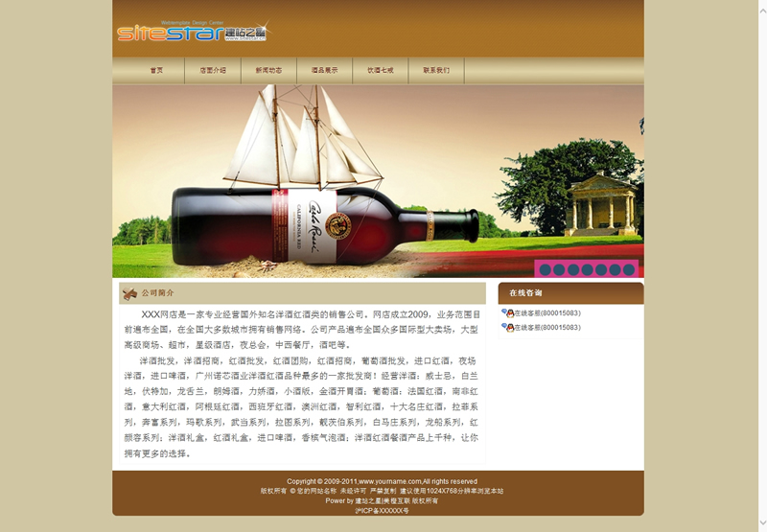Click the first QQ penguin customer service icon
The height and width of the screenshot is (532, 767).
(x=507, y=313)
